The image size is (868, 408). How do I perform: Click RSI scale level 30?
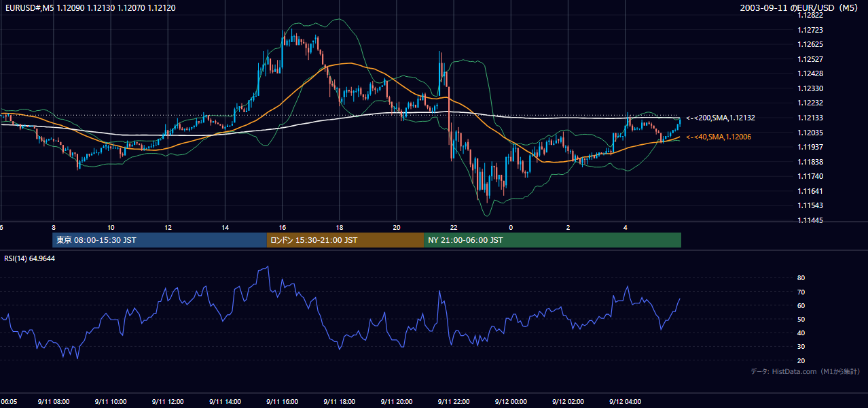tap(801, 347)
